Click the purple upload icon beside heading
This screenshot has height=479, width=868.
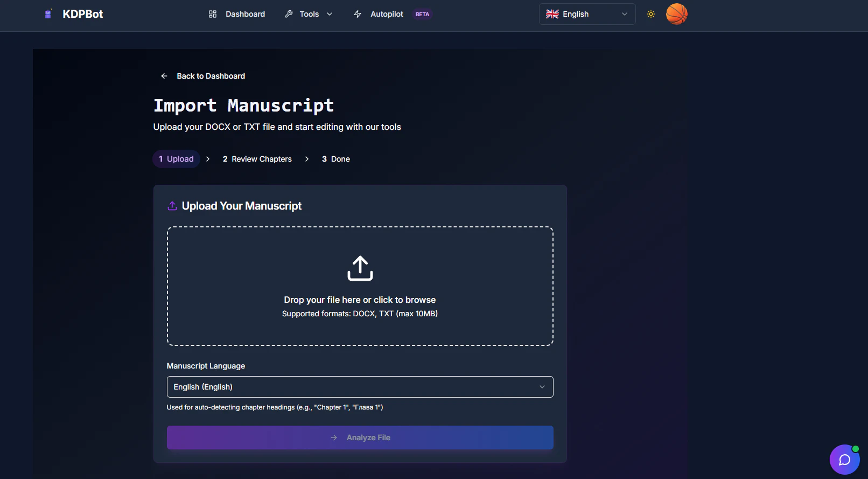[x=172, y=206]
